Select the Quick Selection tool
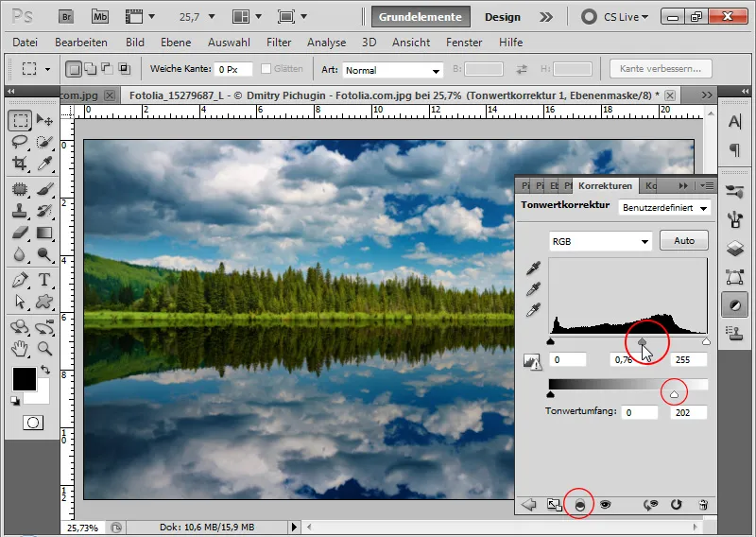The height and width of the screenshot is (537, 756). [x=44, y=143]
